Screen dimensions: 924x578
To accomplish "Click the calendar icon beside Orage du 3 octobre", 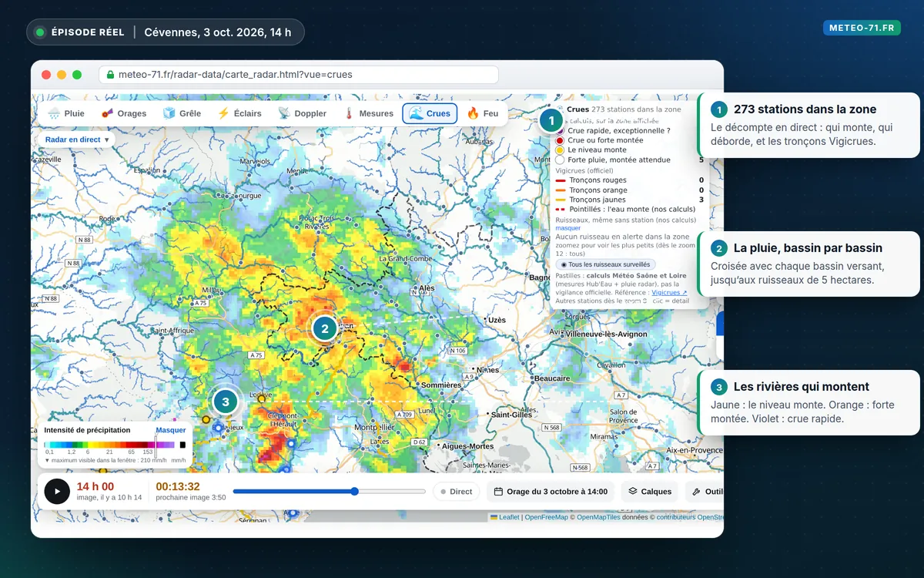I will click(x=498, y=492).
